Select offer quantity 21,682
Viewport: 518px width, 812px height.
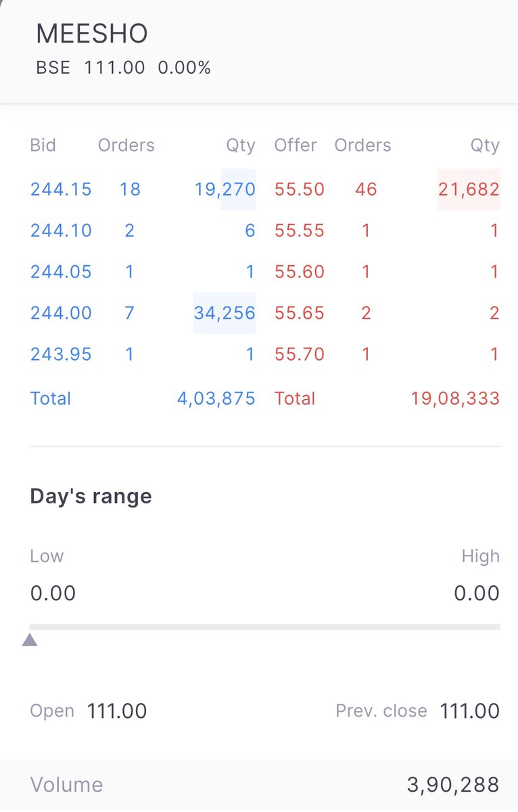[469, 189]
